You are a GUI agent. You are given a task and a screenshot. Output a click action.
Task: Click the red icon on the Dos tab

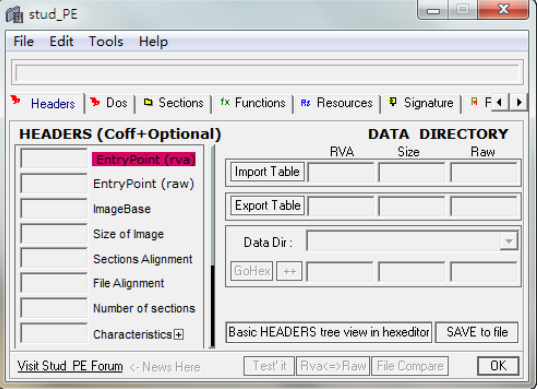point(95,102)
